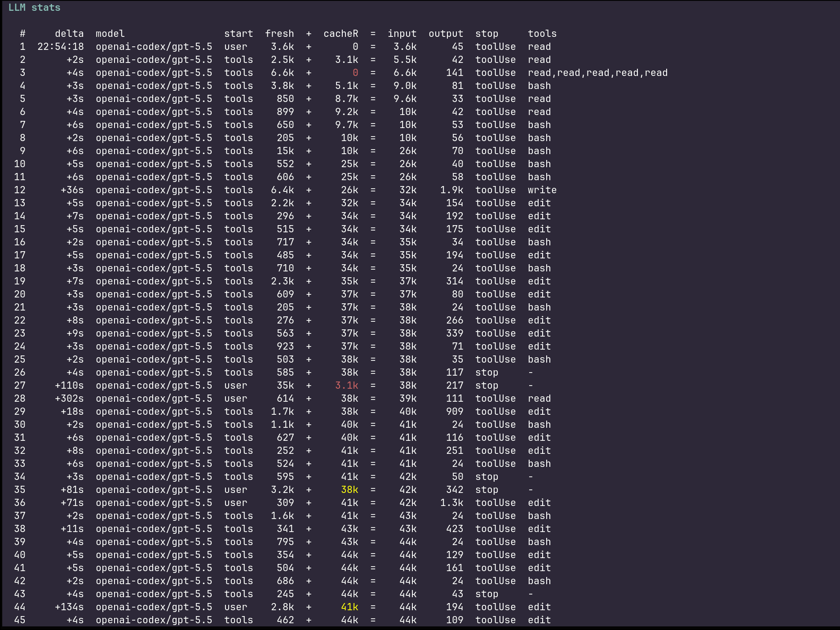Click the 'LLM stats' title text
The width and height of the screenshot is (840, 630).
click(x=34, y=8)
